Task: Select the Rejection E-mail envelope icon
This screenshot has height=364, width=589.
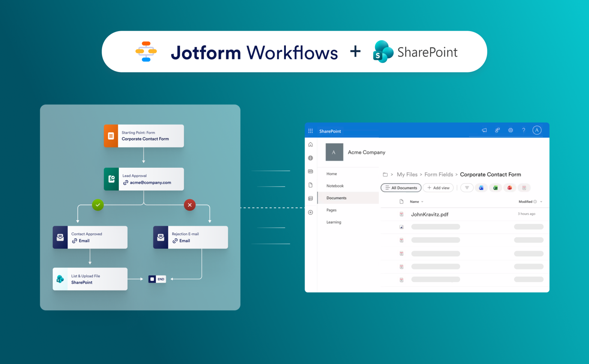Action: pyautogui.click(x=161, y=237)
